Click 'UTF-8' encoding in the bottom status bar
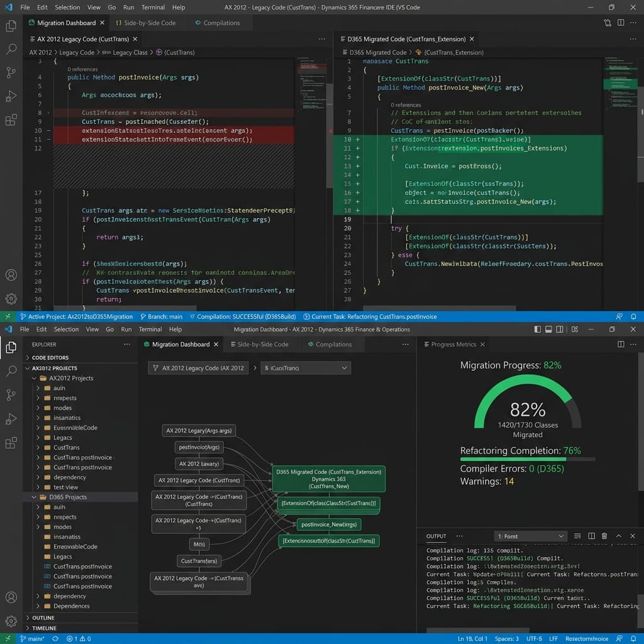Image resolution: width=644 pixels, height=644 pixels. coord(534,639)
